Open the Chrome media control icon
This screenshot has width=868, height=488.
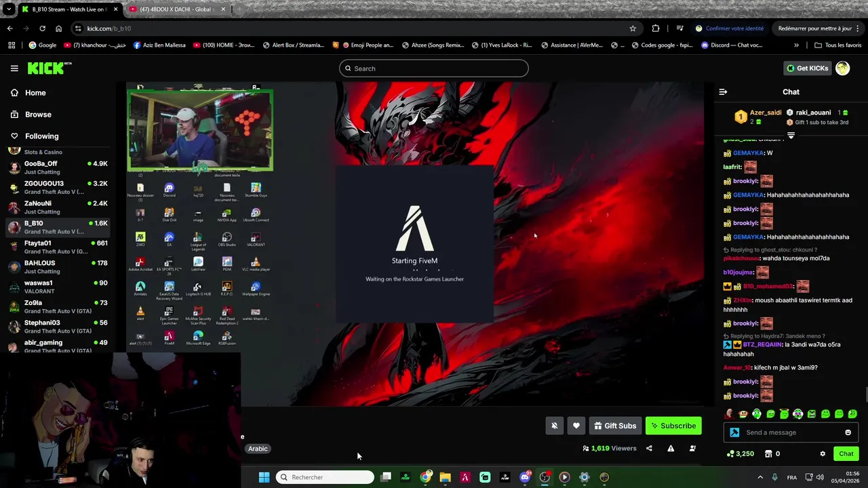[x=679, y=28]
